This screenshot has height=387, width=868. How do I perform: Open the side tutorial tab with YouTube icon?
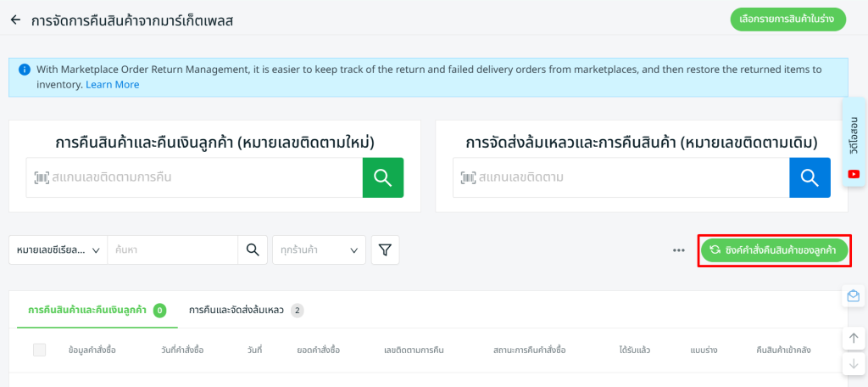point(854,142)
